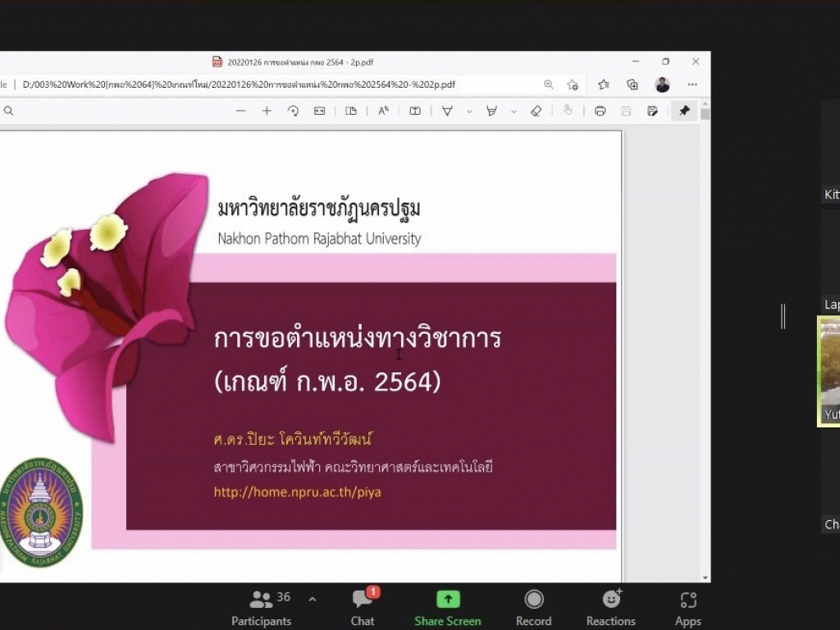Rotate the PDF page
This screenshot has height=630, width=840.
(x=293, y=111)
